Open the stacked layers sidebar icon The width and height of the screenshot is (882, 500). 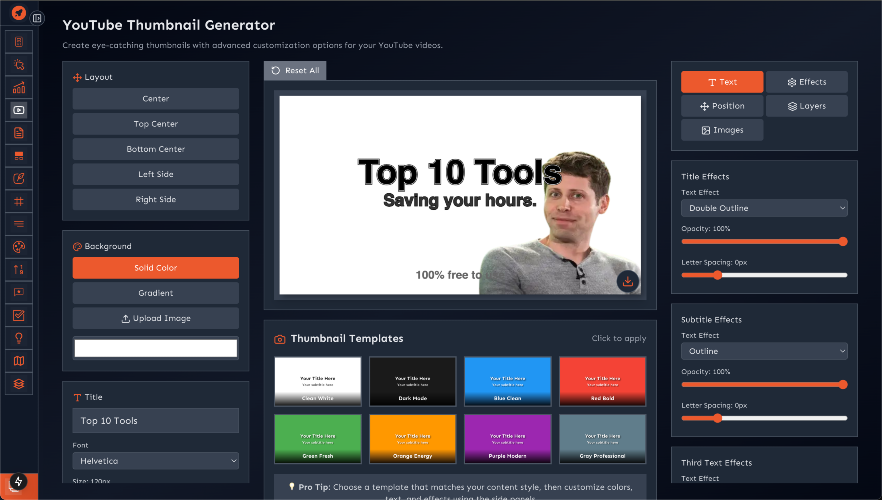[19, 384]
